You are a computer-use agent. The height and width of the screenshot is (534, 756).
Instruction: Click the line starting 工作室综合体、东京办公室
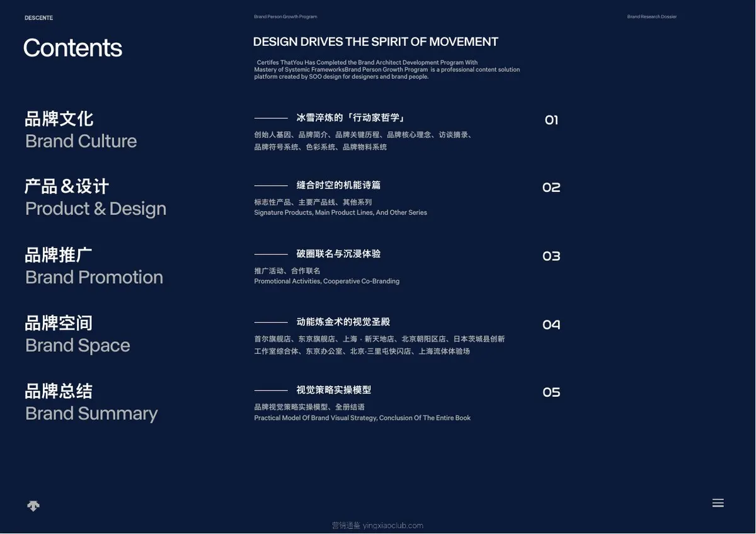coord(362,351)
